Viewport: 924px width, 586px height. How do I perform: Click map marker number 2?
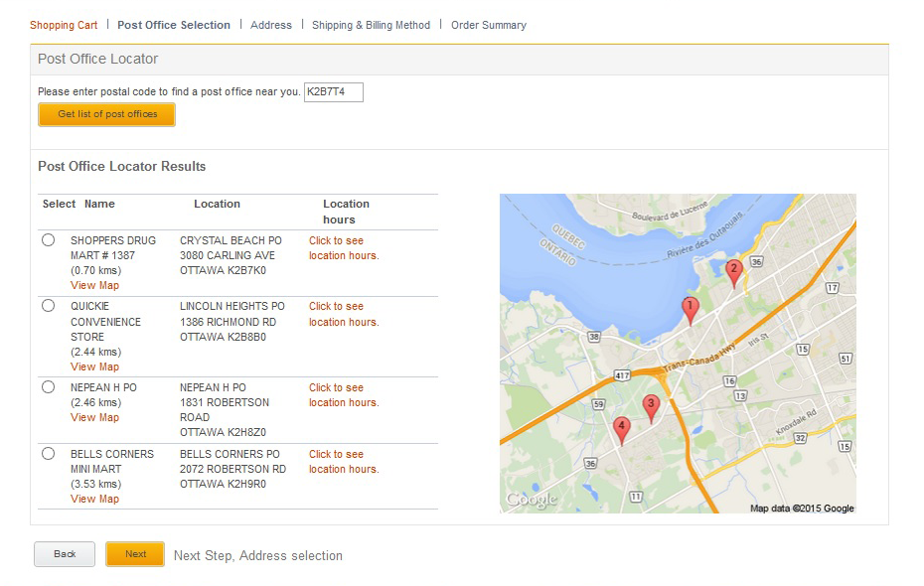click(x=733, y=272)
